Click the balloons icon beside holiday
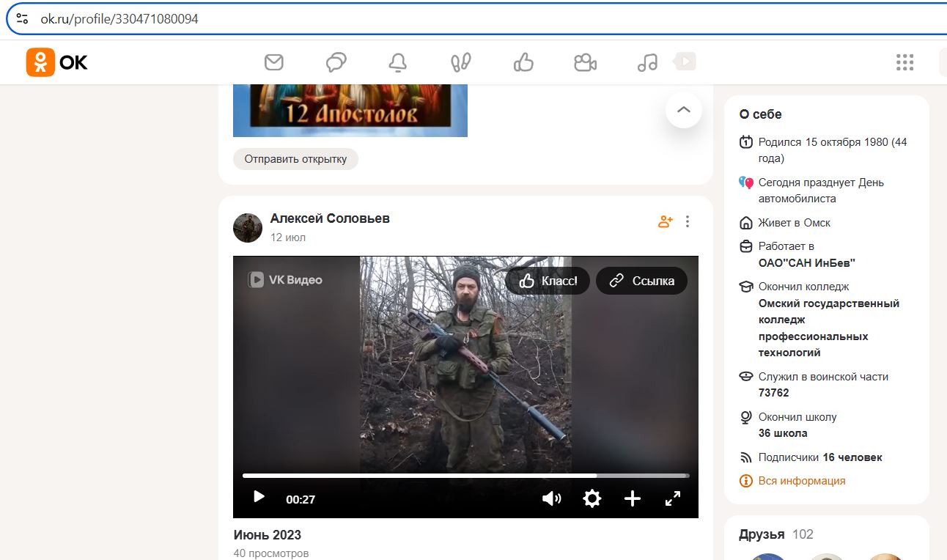The image size is (947, 560). (746, 183)
